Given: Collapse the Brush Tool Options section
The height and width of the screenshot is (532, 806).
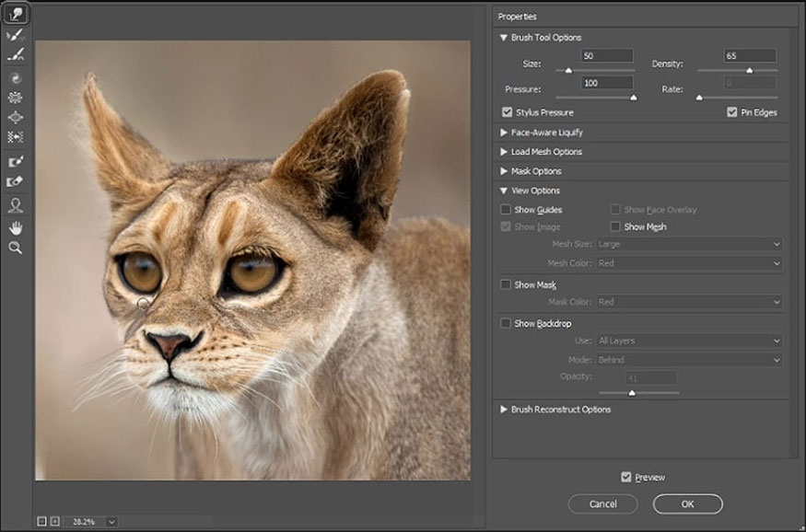Looking at the screenshot, I should 504,38.
